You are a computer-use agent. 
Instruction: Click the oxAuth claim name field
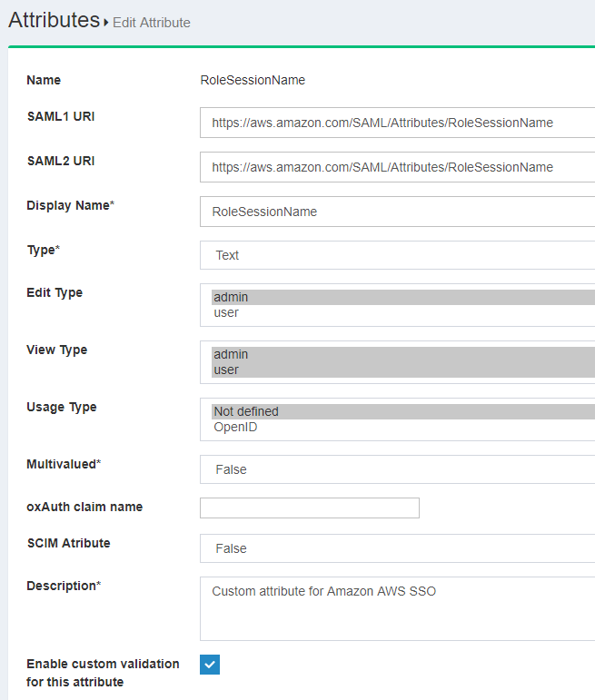click(x=309, y=508)
